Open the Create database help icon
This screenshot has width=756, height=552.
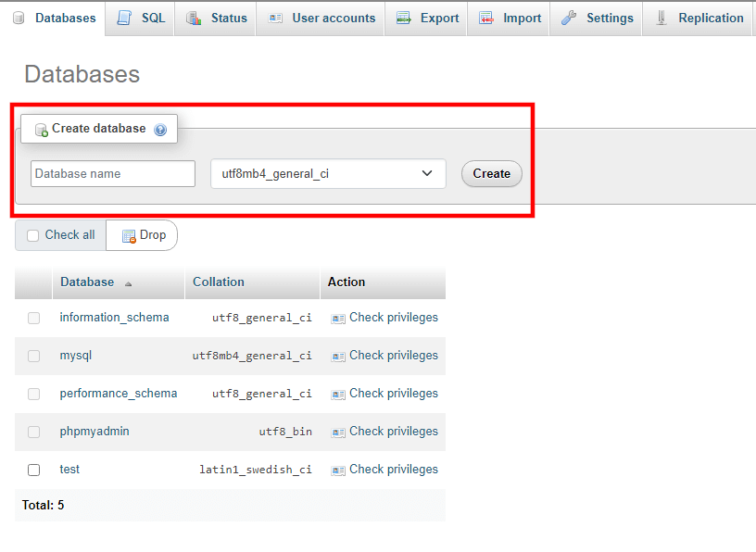click(x=160, y=130)
